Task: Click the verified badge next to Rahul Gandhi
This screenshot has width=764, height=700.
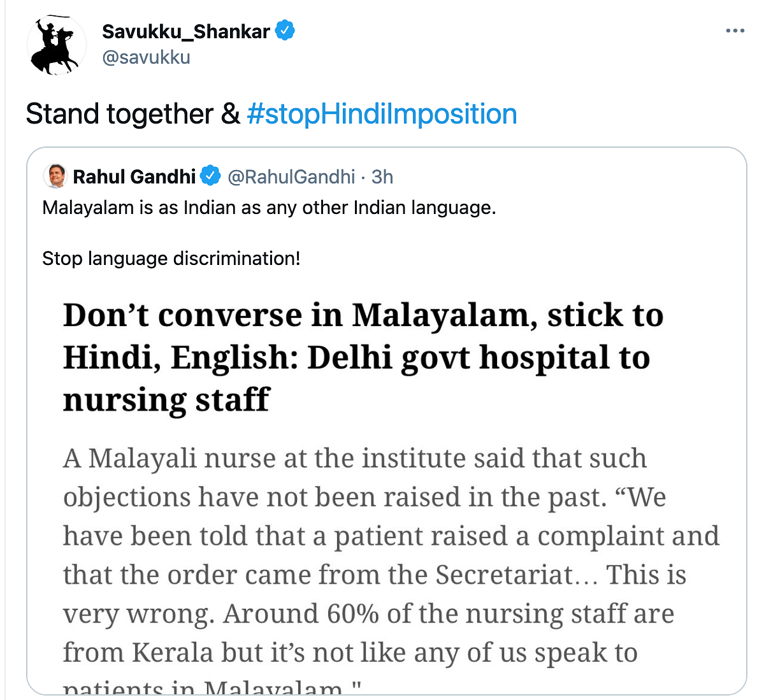Action: (210, 176)
